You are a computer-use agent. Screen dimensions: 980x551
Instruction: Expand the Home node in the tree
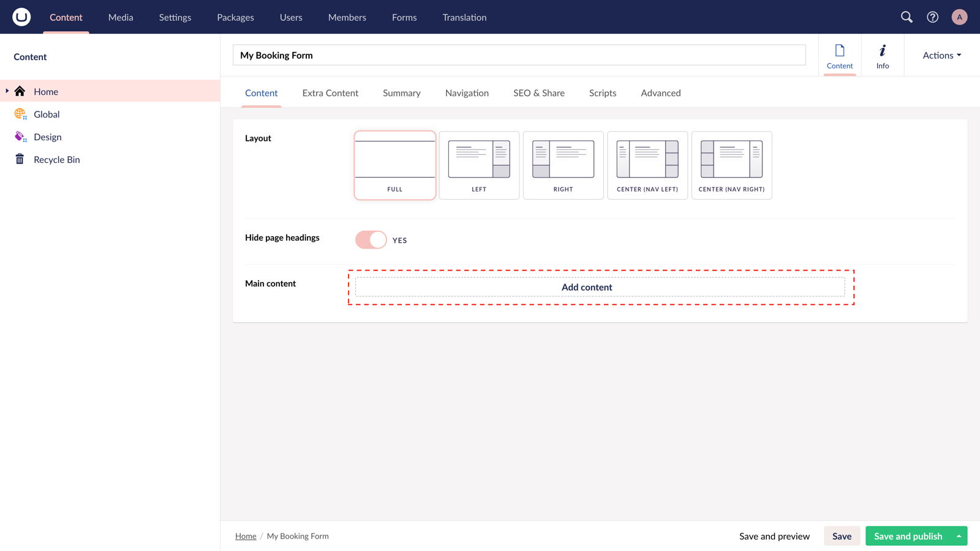click(6, 91)
